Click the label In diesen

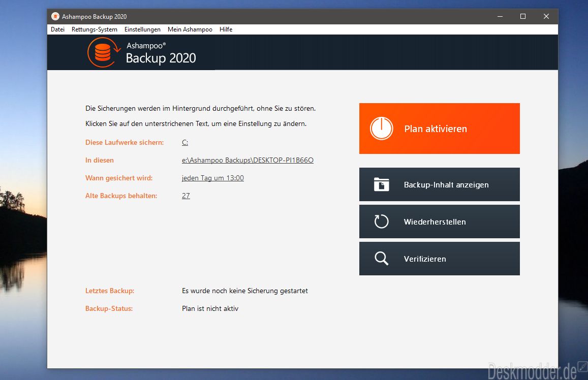[x=100, y=160]
